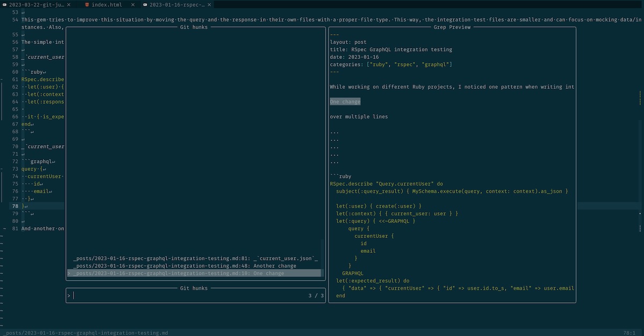Close the 2023-03-22-git tab with its X icon
644x336 pixels.
tap(69, 4)
